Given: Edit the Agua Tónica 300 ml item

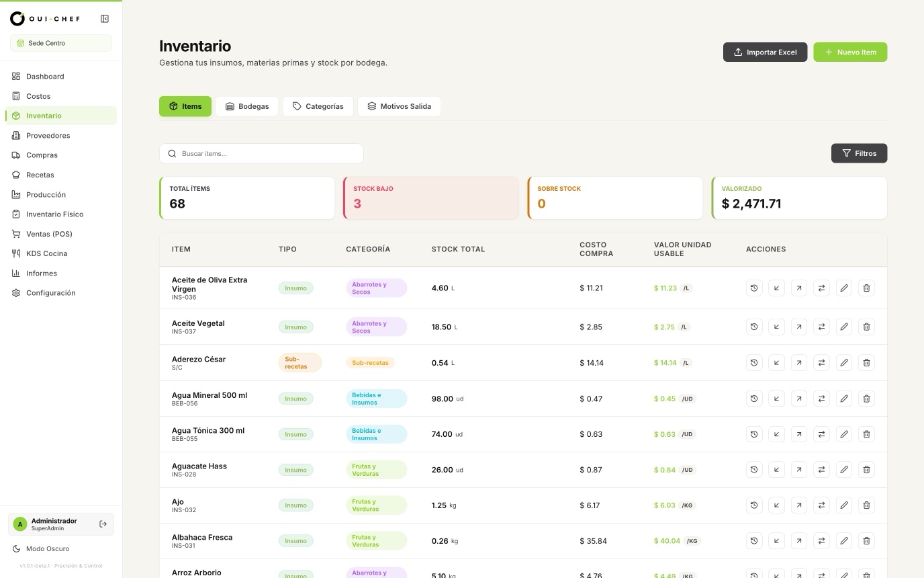Looking at the screenshot, I should coord(844,434).
